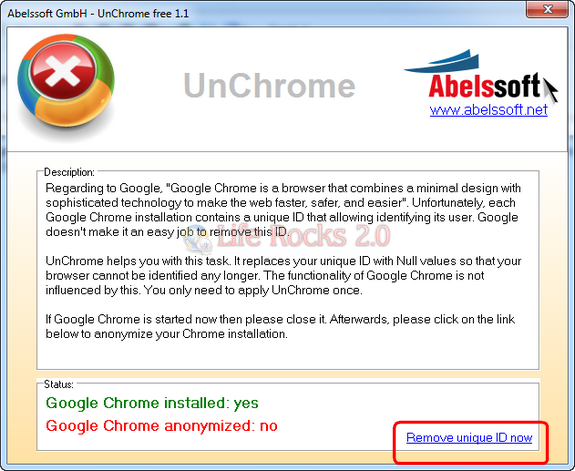Click the Google Chrome installed: yes status
The image size is (575, 471).
click(152, 403)
